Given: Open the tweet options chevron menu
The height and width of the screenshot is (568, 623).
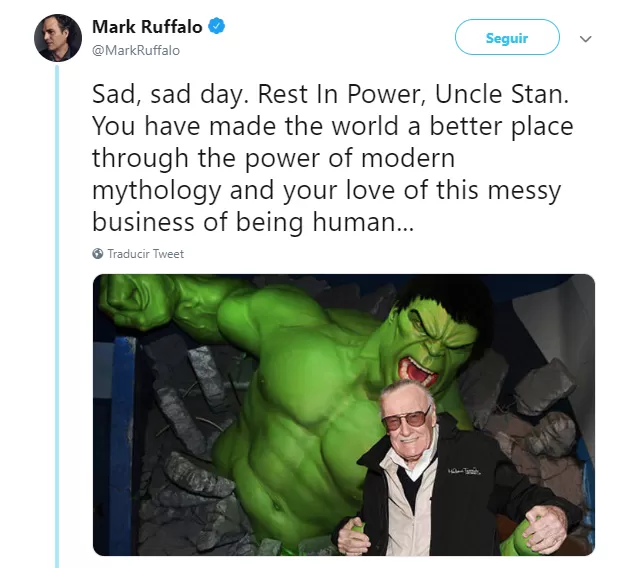Looking at the screenshot, I should [586, 39].
